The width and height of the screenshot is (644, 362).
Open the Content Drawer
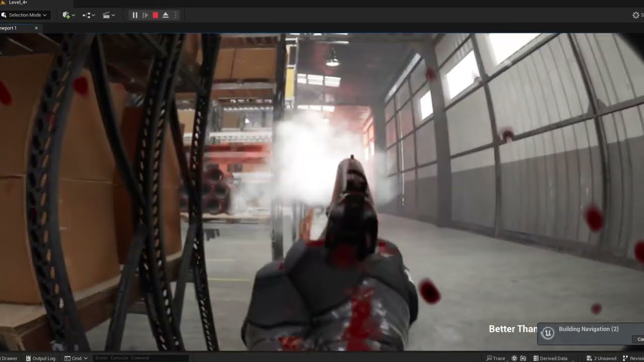(x=9, y=358)
